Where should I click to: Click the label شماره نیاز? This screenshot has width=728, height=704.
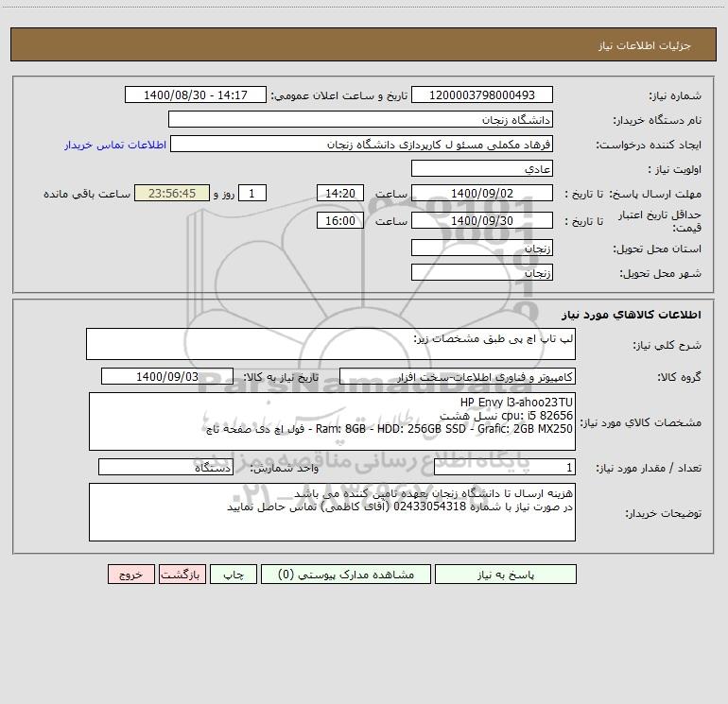675,95
